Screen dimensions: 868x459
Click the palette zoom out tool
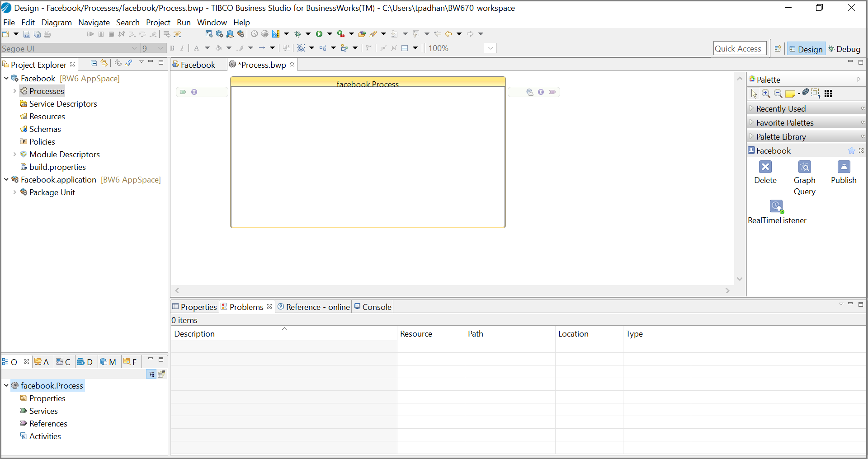pos(778,94)
